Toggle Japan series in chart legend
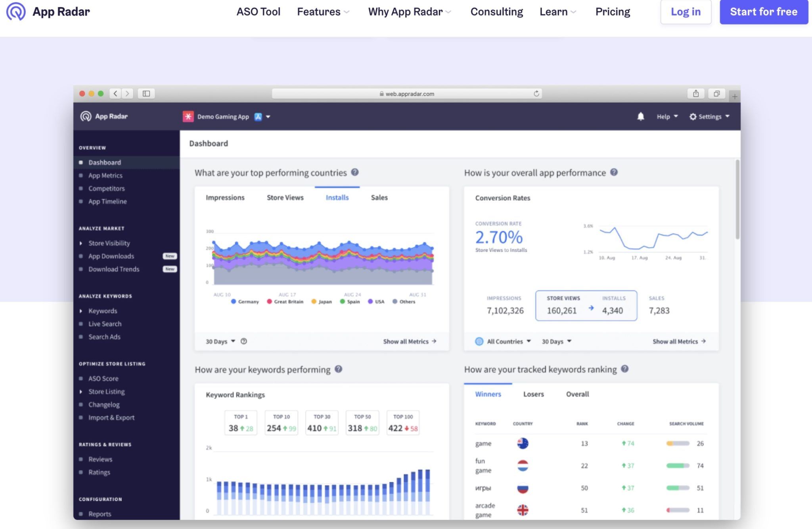The image size is (812, 529). [322, 302]
